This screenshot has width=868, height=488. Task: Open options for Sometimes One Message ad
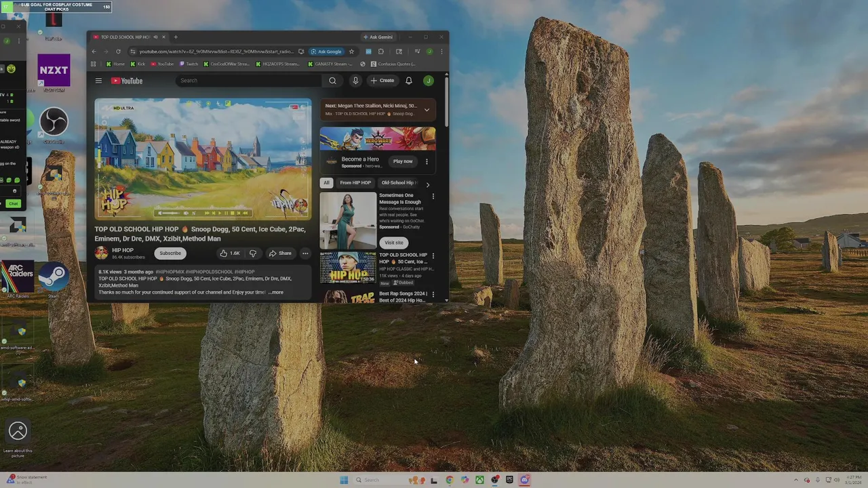[433, 197]
